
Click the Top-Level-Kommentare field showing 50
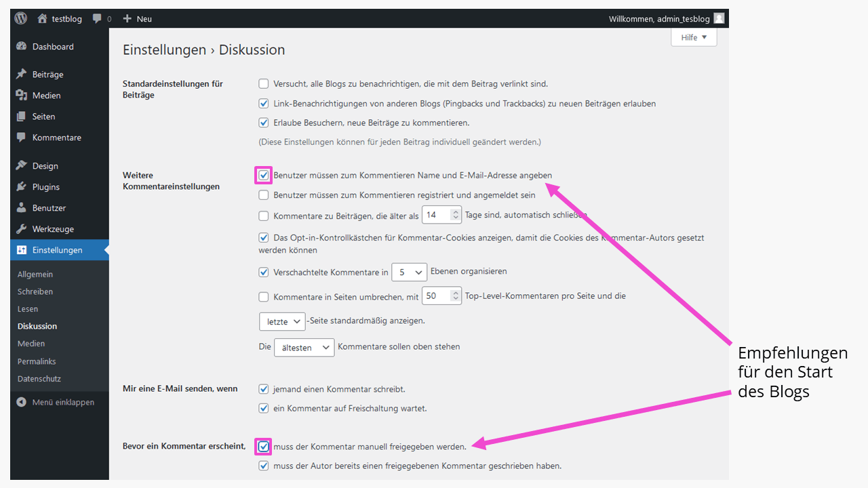pos(441,296)
